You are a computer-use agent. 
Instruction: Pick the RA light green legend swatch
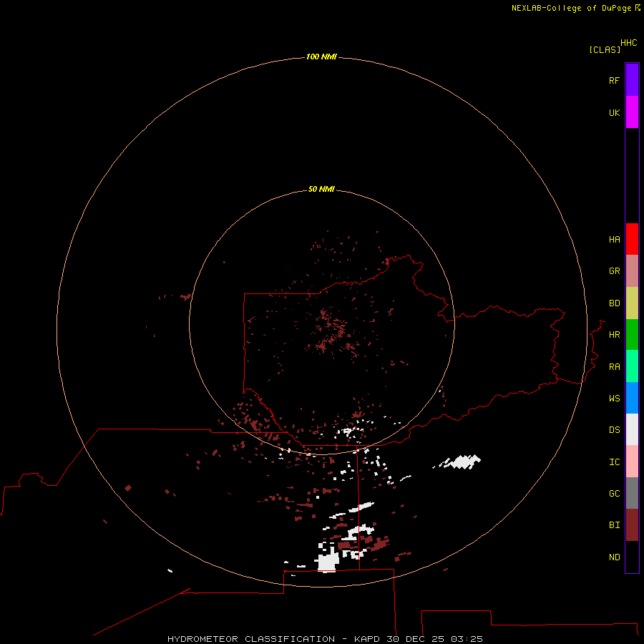[x=632, y=366]
